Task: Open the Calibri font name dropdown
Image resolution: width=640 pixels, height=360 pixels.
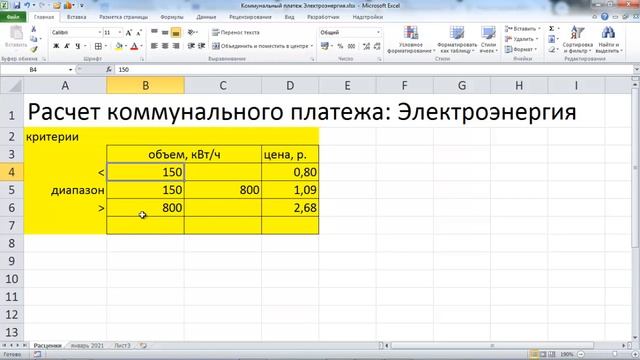Action: click(100, 32)
